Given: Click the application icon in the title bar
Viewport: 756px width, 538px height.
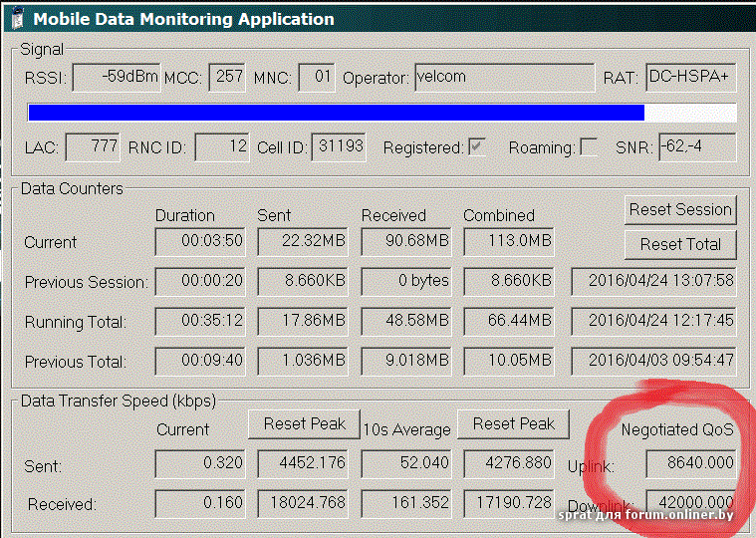Looking at the screenshot, I should (16, 18).
